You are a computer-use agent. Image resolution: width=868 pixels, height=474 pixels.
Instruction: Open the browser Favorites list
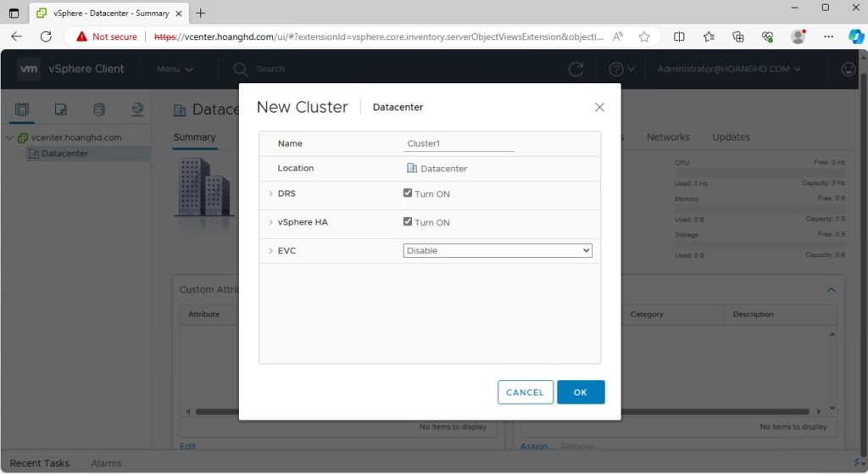coord(709,36)
